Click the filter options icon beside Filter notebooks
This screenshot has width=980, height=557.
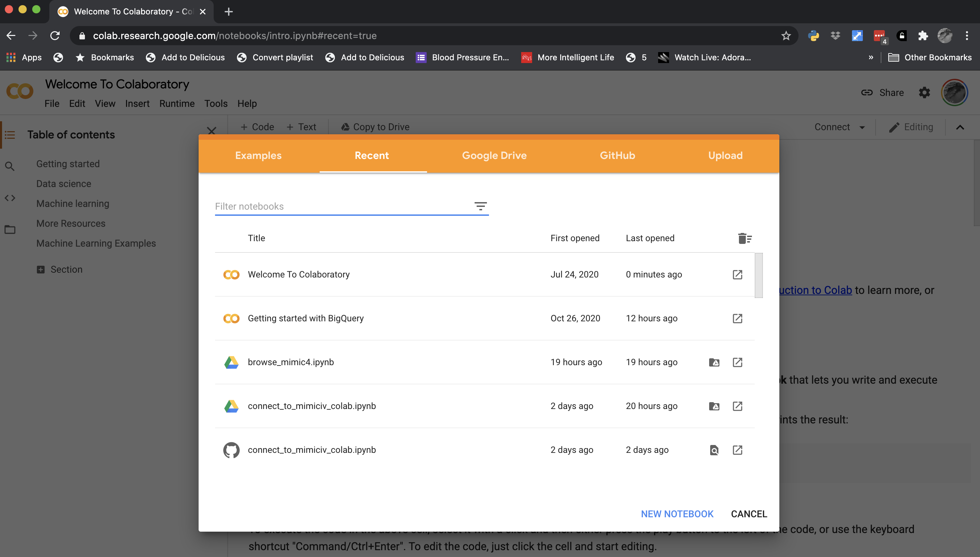click(x=480, y=206)
